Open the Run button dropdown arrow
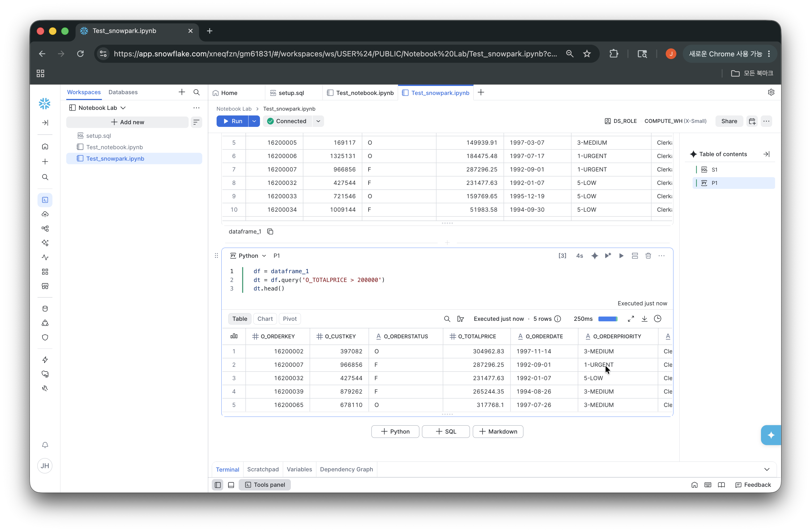Screen dimensions: 811x532 pos(254,121)
